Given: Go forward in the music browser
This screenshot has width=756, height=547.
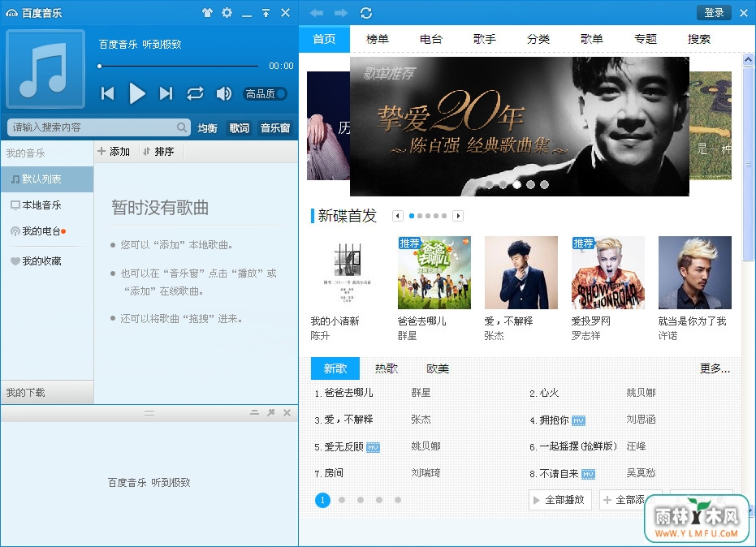Looking at the screenshot, I should (x=341, y=13).
